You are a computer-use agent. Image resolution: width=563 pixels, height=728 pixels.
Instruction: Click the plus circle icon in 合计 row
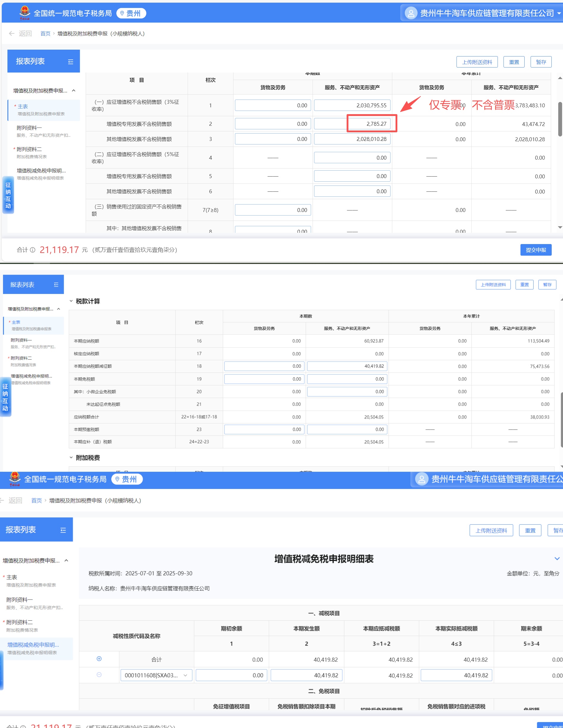tap(99, 659)
